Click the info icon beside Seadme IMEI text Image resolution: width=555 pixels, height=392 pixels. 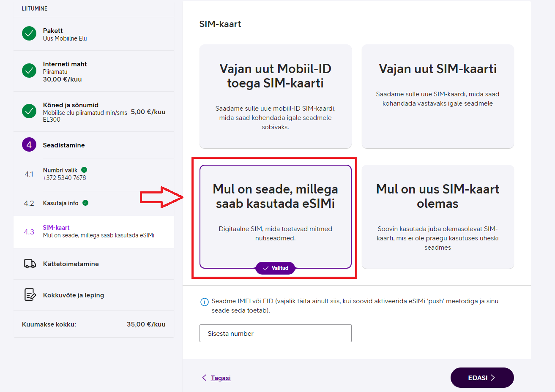[204, 302]
